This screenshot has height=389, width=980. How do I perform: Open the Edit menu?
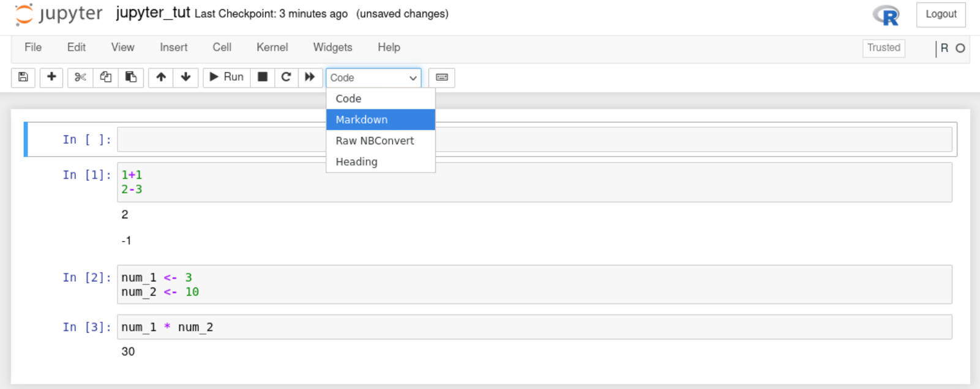coord(77,47)
